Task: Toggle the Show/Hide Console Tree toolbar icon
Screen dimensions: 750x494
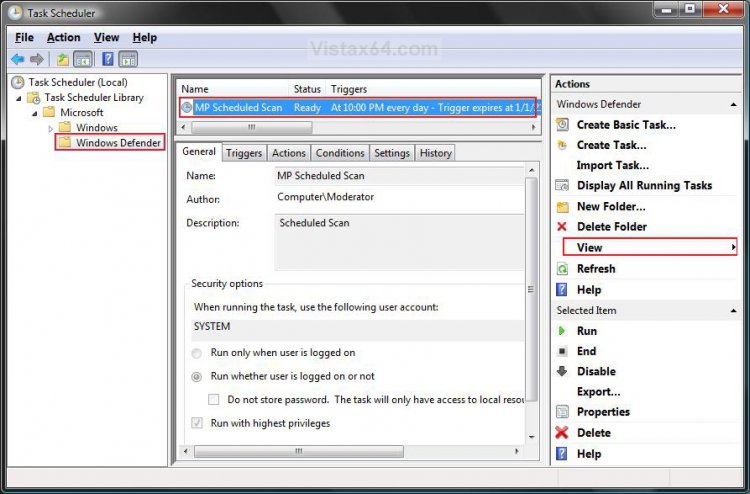Action: [82, 59]
